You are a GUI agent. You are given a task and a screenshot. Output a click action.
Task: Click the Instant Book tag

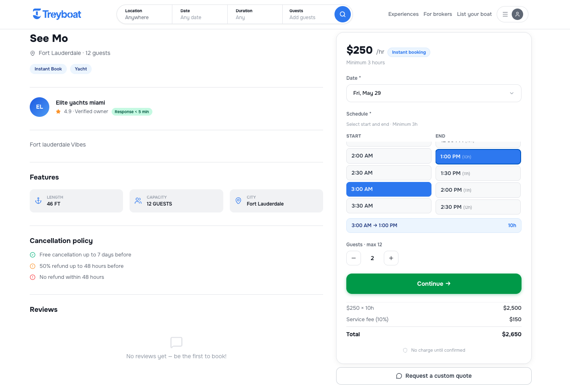(x=48, y=69)
